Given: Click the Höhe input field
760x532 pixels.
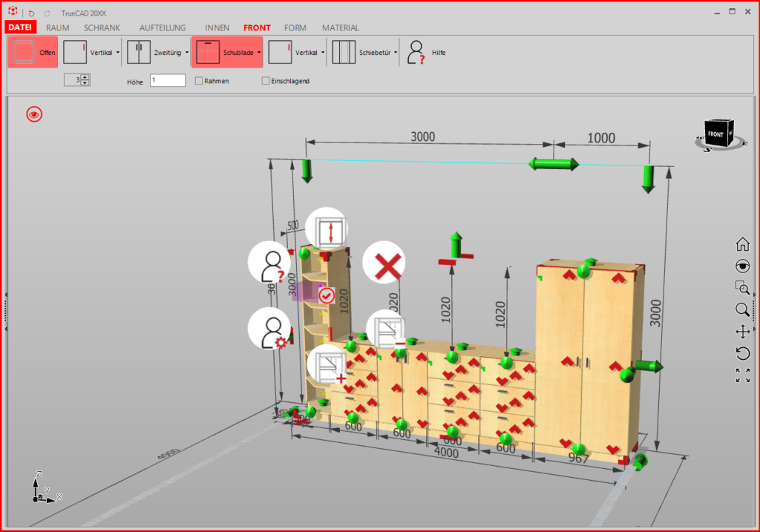Looking at the screenshot, I should click(x=168, y=80).
